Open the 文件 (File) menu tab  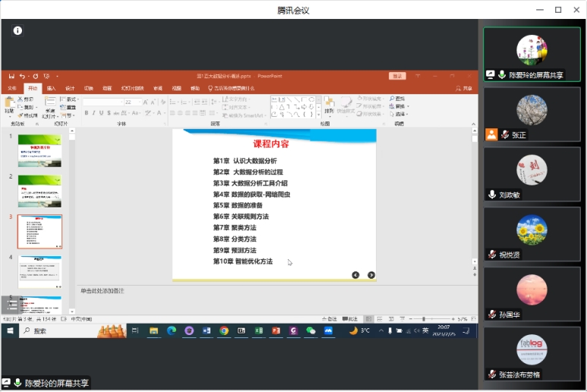click(11, 88)
